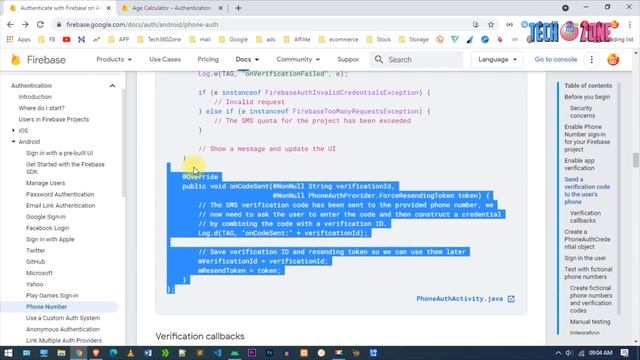Open the Storage bookmark folder
Screen dimensions: 640x360
click(x=414, y=40)
